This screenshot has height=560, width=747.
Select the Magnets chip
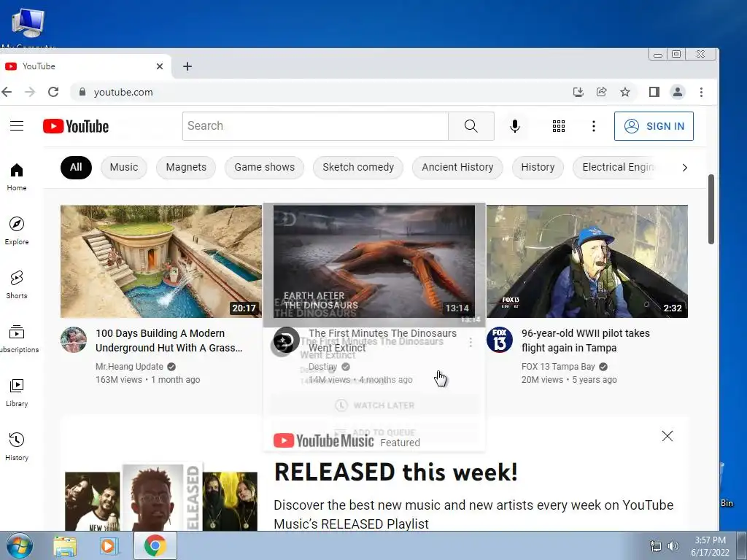(186, 168)
